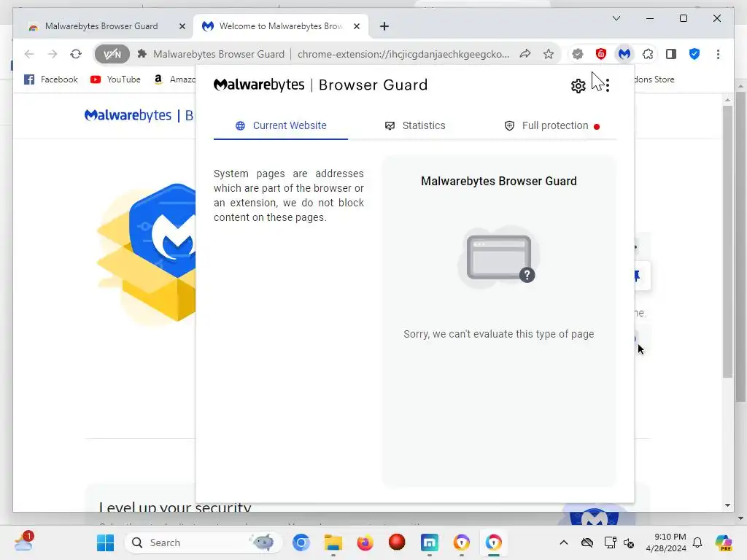The width and height of the screenshot is (747, 560).
Task: Click the chrome-extension URL in address bar
Action: pyautogui.click(x=403, y=54)
